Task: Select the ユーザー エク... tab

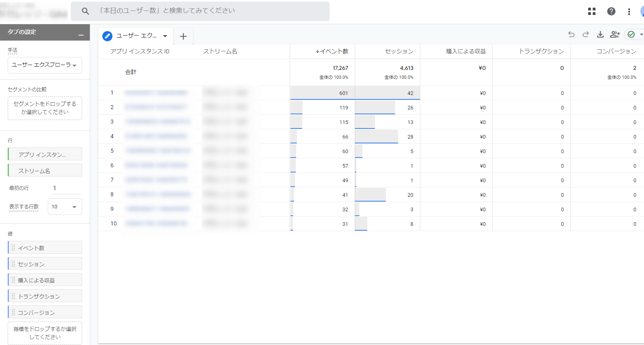Action: (x=136, y=36)
